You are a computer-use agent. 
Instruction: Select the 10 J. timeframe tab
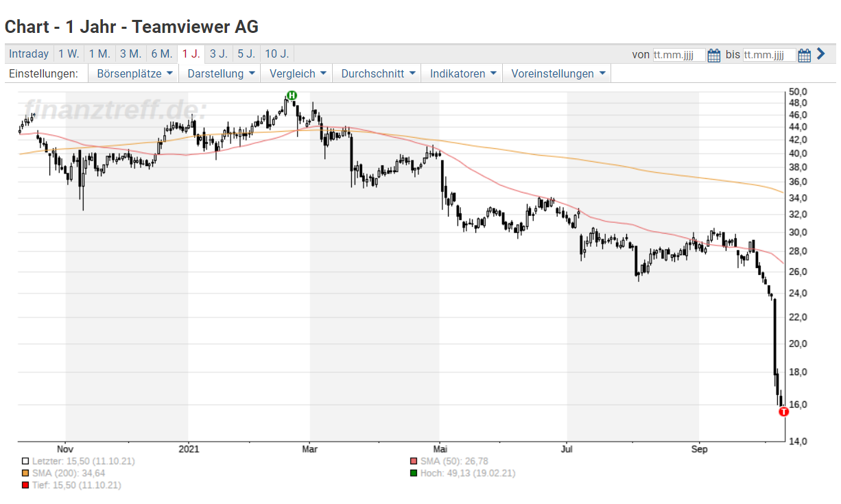point(277,53)
